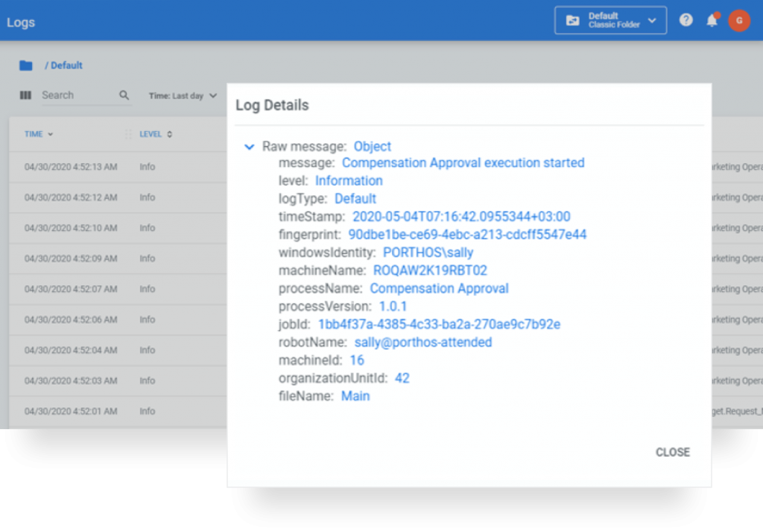This screenshot has width=763, height=532.
Task: Select log row 04/30/2020 4:52:04 AM
Action: 118,350
